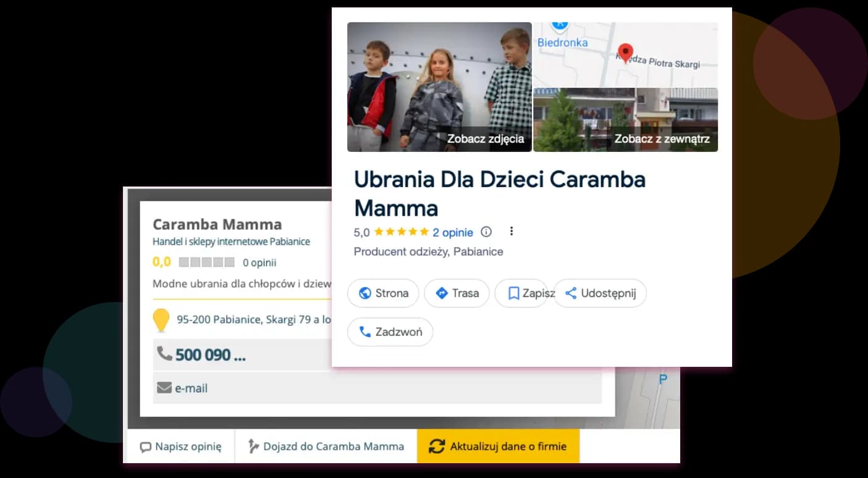868x478 pixels.
Task: Click the info icon next to reviews
Action: 486,232
